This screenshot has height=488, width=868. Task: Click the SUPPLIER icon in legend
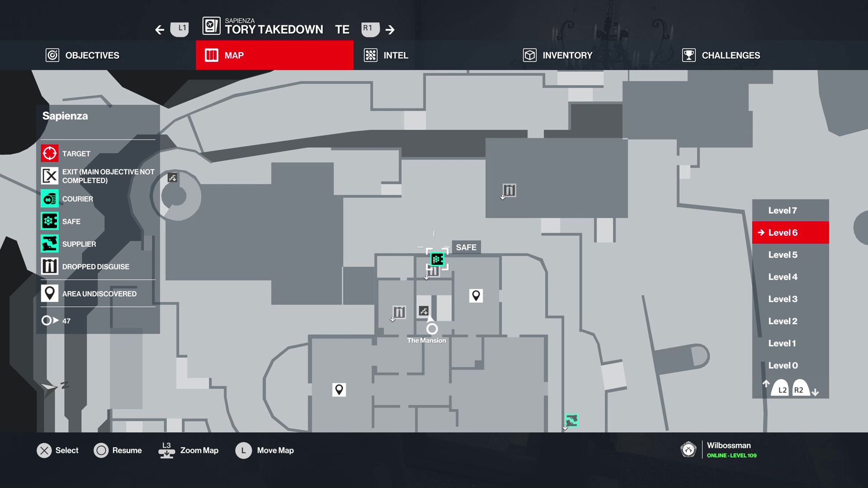click(49, 244)
